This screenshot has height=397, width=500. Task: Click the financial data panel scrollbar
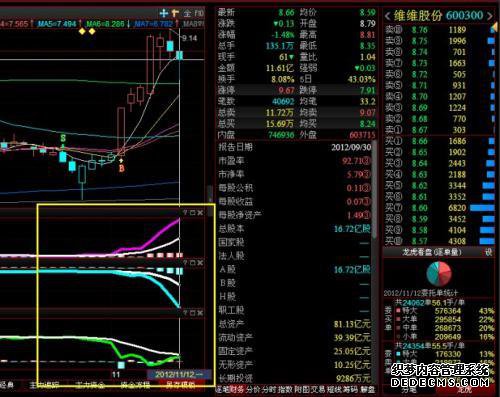[x=374, y=189]
